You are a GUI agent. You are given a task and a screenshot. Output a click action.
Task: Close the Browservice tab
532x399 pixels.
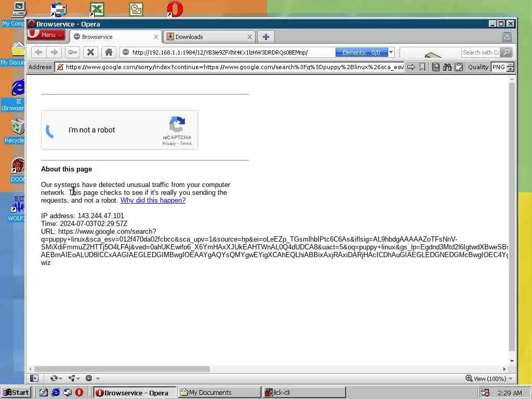pyautogui.click(x=156, y=37)
